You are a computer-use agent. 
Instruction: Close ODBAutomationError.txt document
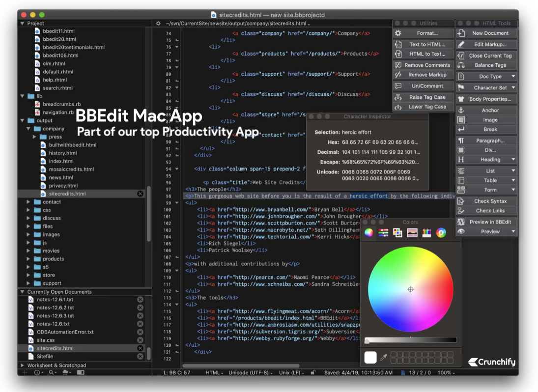140,332
